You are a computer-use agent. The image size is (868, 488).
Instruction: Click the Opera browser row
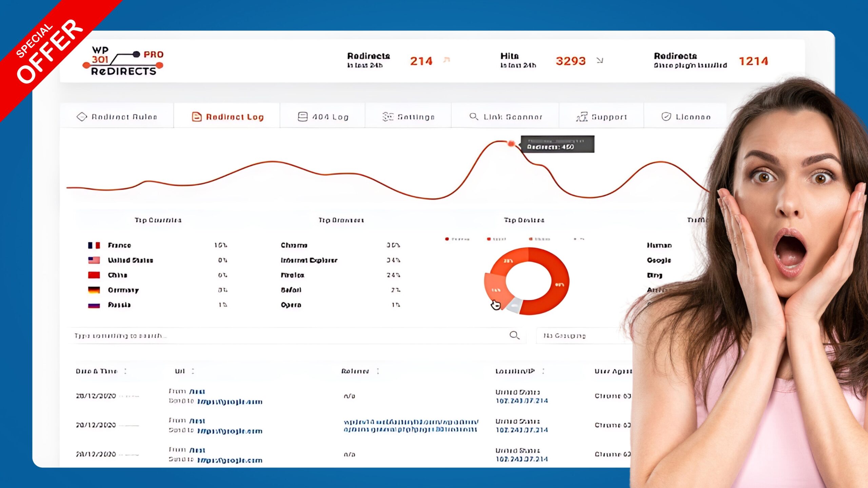[340, 305]
